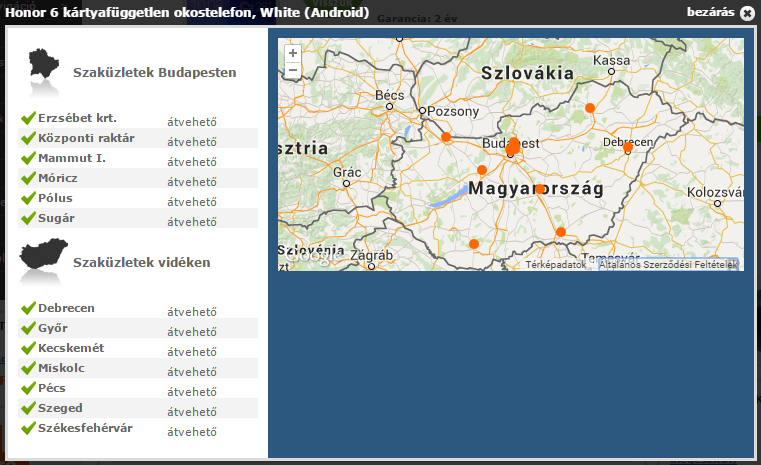Select the Pécs store row
The height and width of the screenshot is (465, 761).
[x=138, y=388]
